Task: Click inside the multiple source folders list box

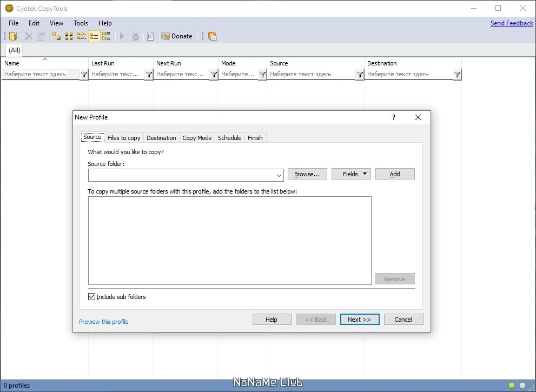Action: coord(230,240)
